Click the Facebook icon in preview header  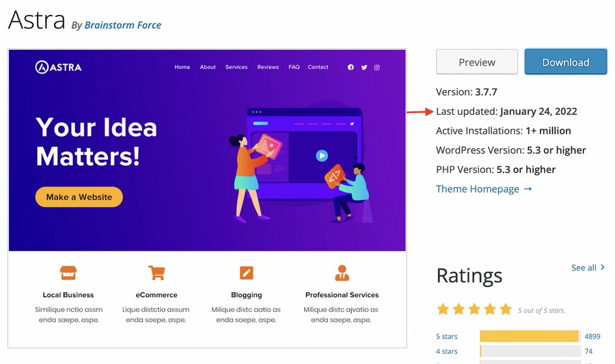[351, 68]
